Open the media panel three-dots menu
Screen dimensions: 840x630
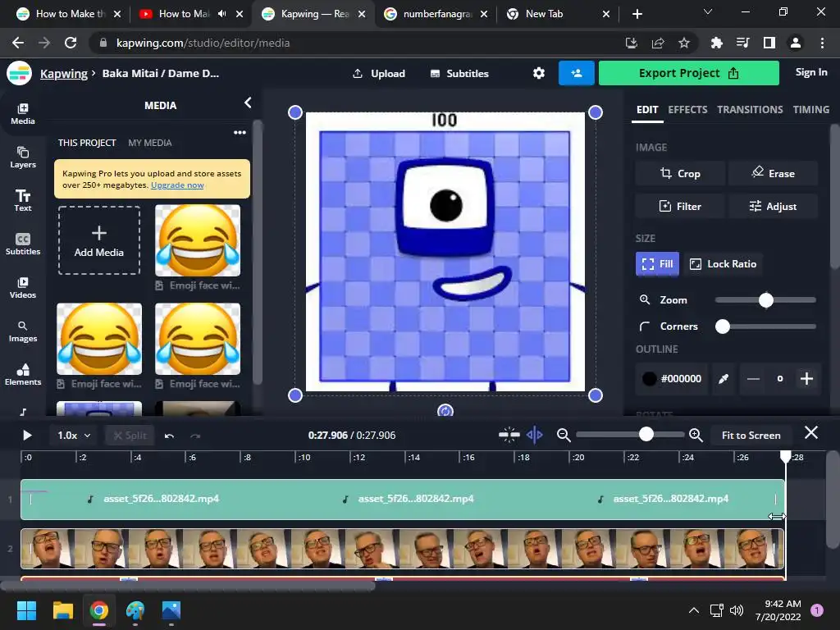coord(240,132)
